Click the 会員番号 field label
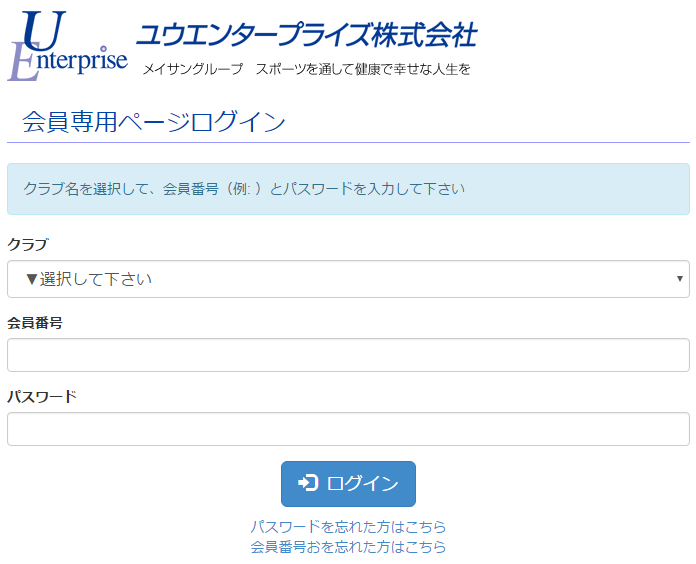This screenshot has width=696, height=564. point(35,323)
